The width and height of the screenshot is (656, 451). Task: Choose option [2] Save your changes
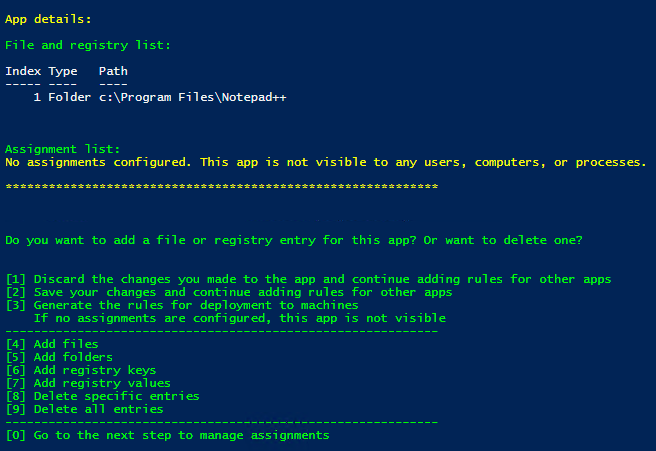228,292
